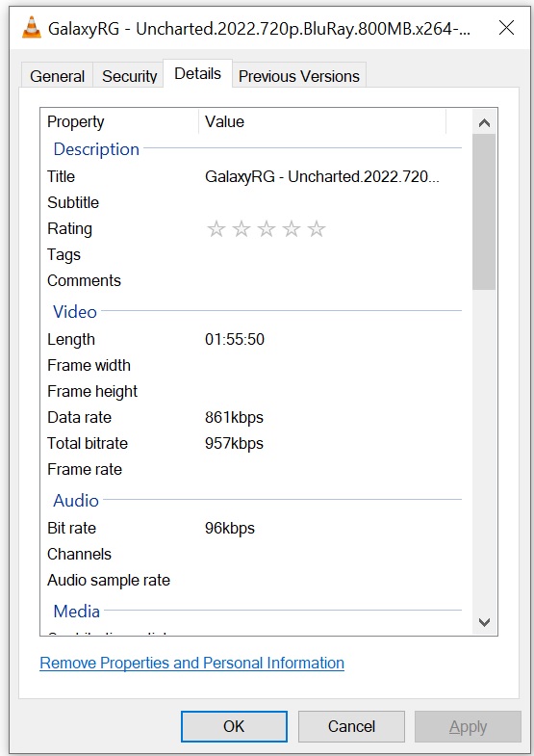
Task: Click the window title text GalaxyRG - Uncharted
Action: pyautogui.click(x=259, y=29)
